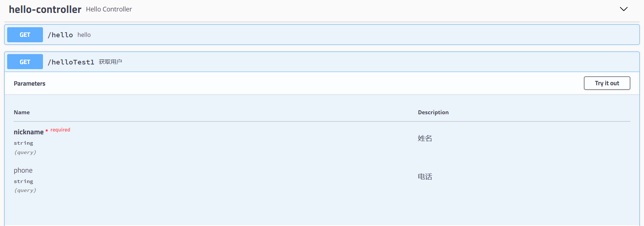The height and width of the screenshot is (226, 644).
Task: Click the Hello Controller description text
Action: click(109, 9)
